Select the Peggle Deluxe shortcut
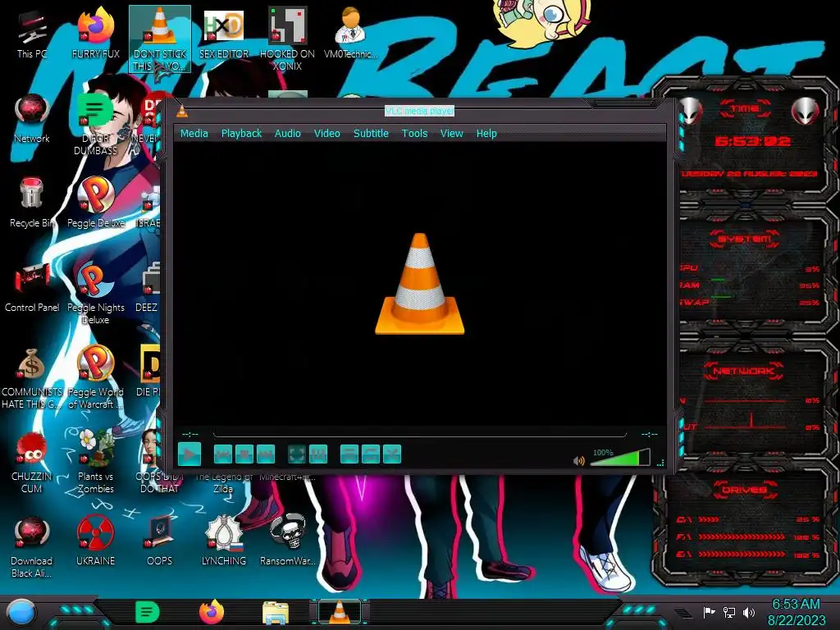 (95, 203)
